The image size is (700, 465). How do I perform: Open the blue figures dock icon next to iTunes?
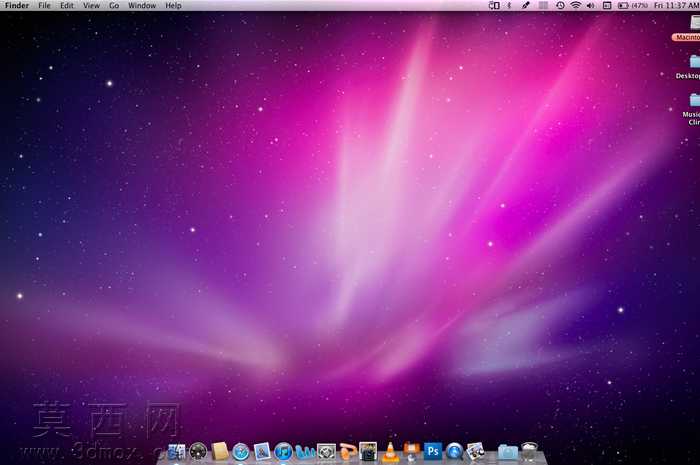click(305, 452)
